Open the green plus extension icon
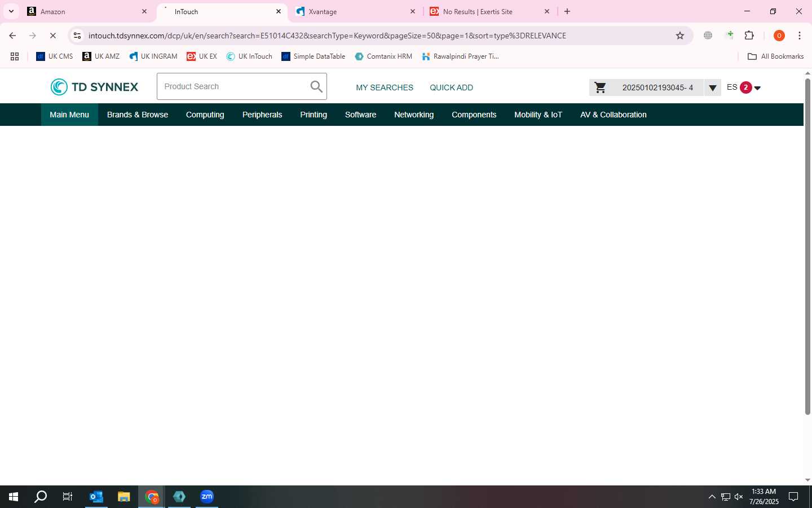812x508 pixels. (730, 36)
